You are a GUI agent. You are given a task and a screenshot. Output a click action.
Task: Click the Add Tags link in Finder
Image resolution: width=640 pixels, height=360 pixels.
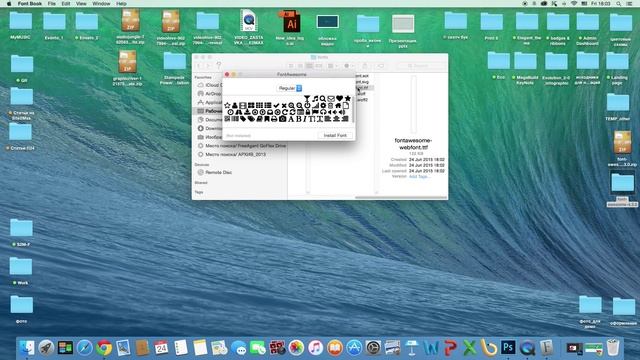click(419, 176)
